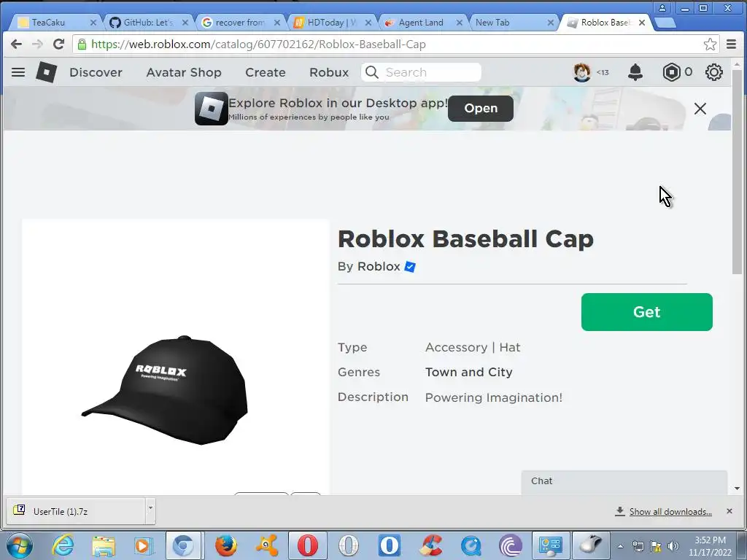The width and height of the screenshot is (747, 560).
Task: Click the user avatar profile icon
Action: click(x=581, y=72)
